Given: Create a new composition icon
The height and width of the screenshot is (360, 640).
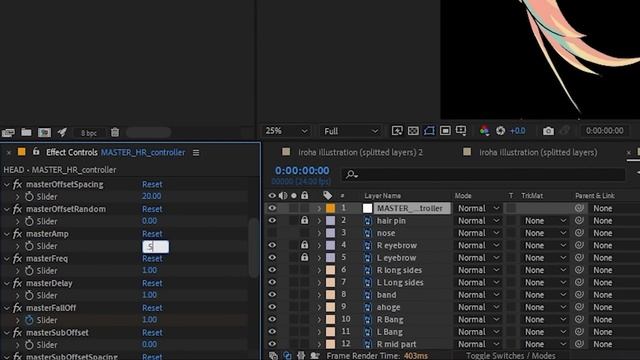Looking at the screenshot, I should coord(44,132).
